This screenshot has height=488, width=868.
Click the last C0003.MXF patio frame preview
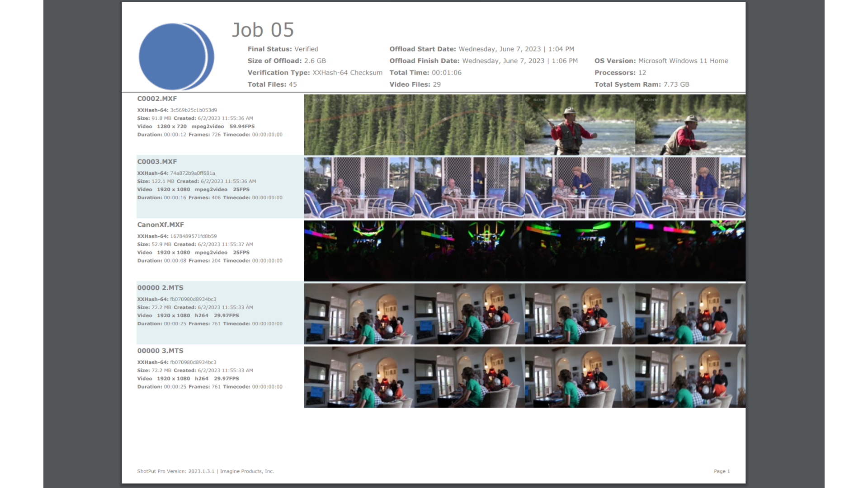[x=689, y=187]
